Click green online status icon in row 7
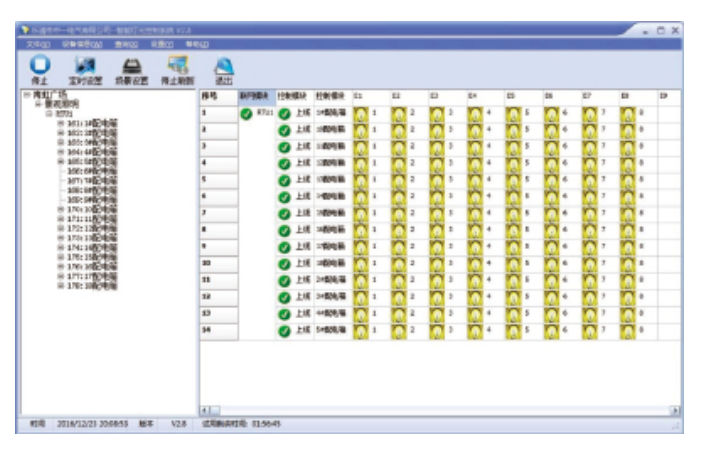 284,213
